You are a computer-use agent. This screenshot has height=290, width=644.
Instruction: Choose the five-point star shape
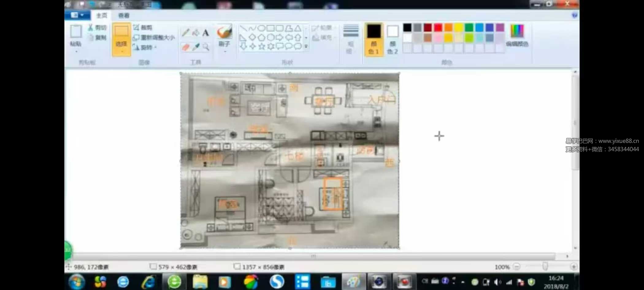(x=262, y=46)
